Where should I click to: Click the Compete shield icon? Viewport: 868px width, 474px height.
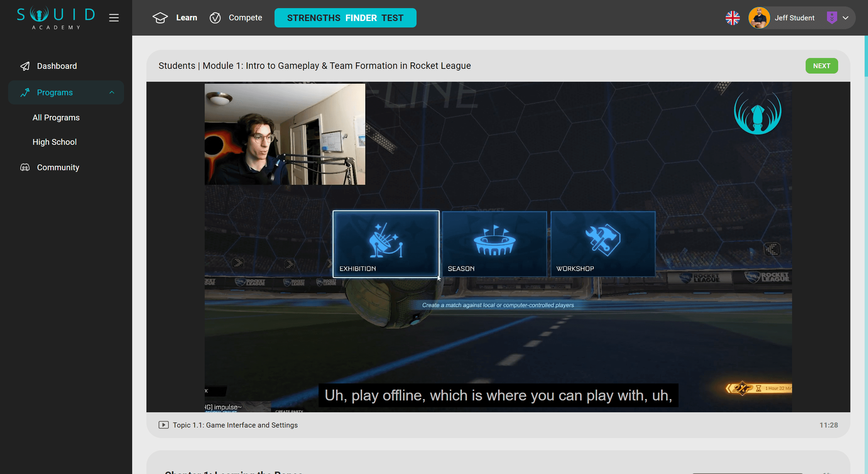click(215, 18)
